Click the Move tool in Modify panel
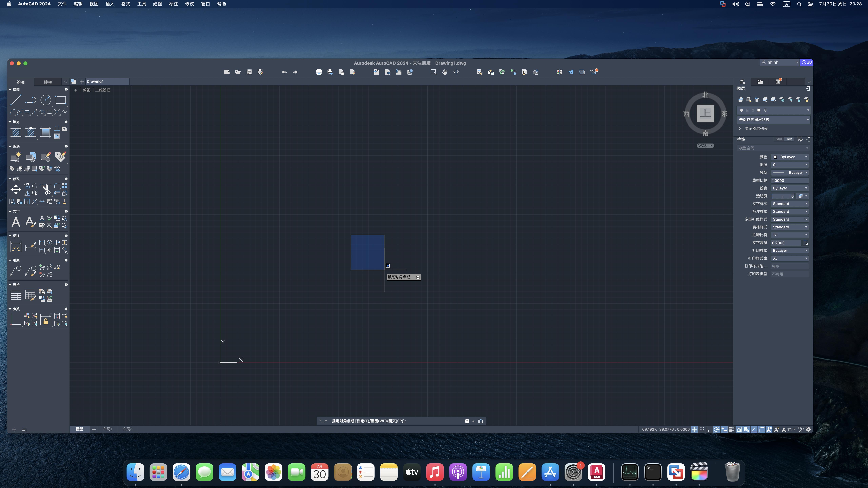Image resolution: width=868 pixels, height=488 pixels. tap(16, 189)
